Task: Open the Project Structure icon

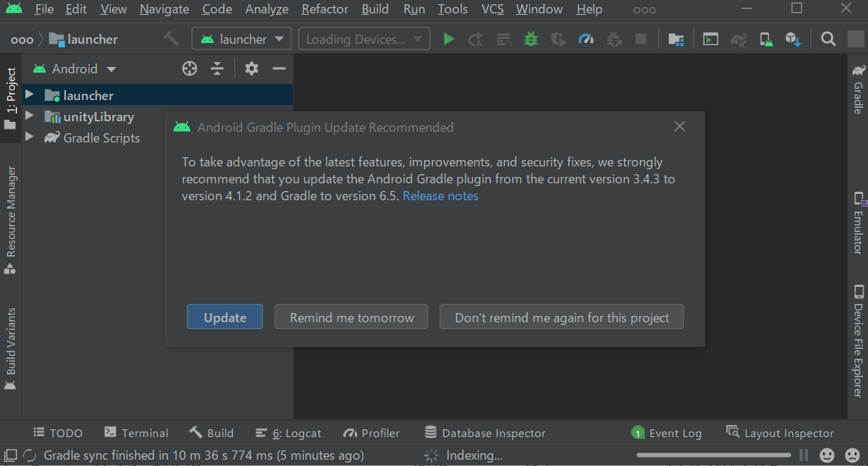Action: click(676, 39)
